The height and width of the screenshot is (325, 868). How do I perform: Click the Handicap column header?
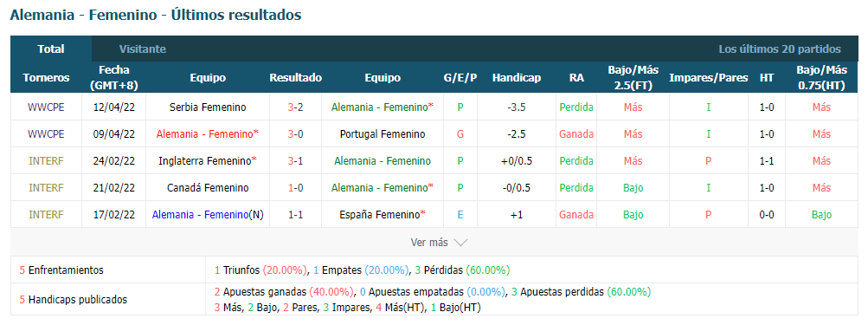click(516, 78)
